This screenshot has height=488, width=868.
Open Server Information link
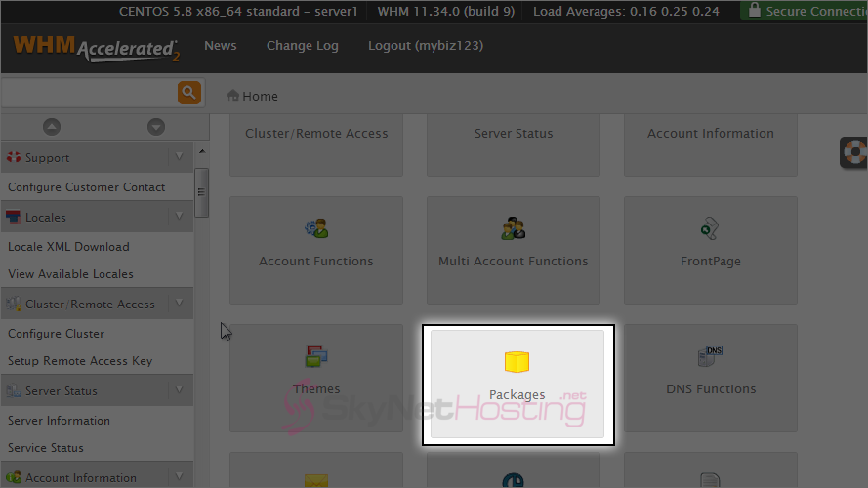pyautogui.click(x=59, y=421)
